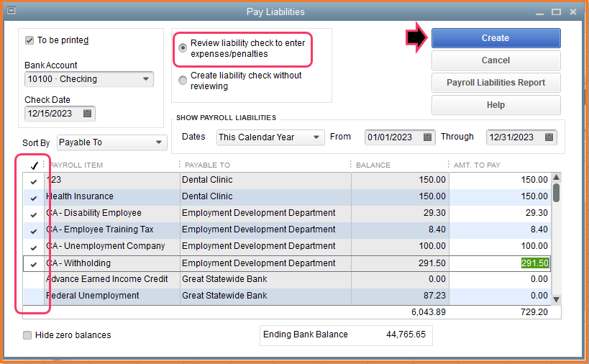Click the 87.23 Federal Unemployment balance

click(434, 296)
